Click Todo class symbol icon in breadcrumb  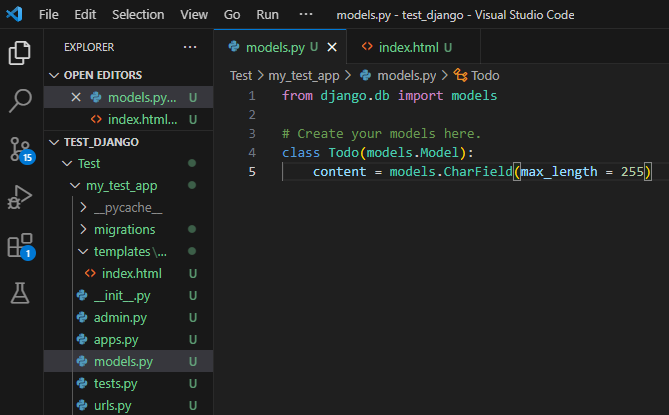click(x=460, y=75)
